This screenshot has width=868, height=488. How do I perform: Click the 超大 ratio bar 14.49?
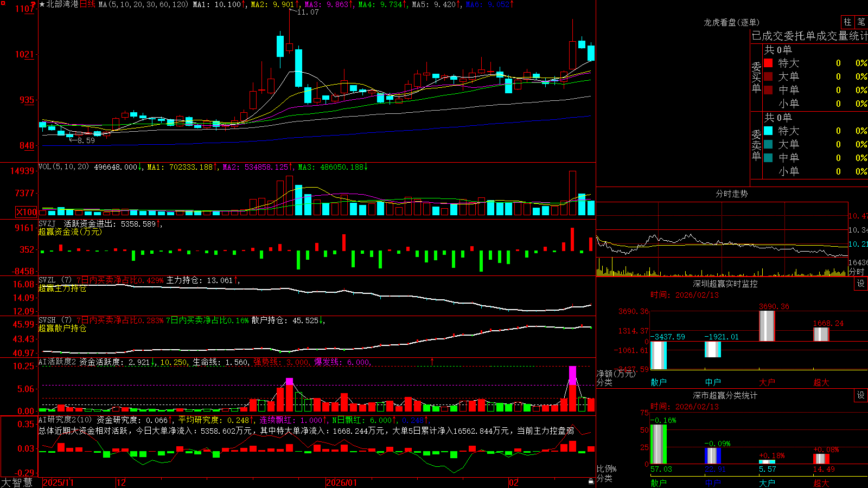tap(821, 459)
